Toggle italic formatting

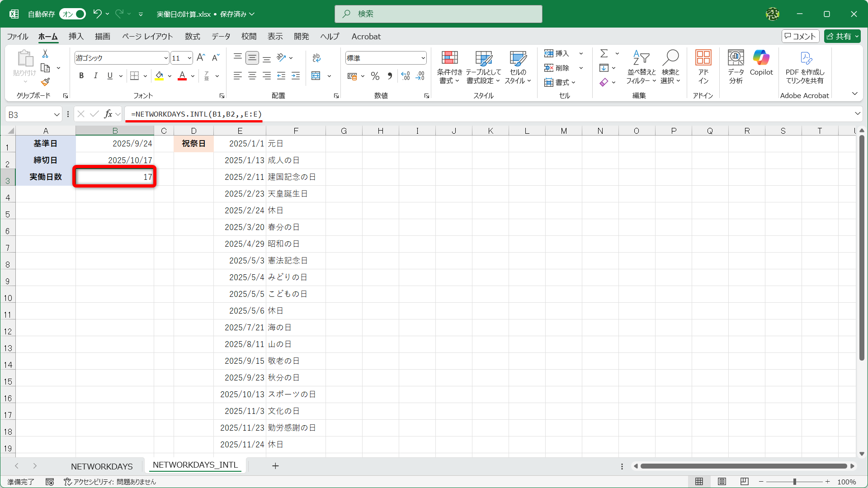[95, 75]
